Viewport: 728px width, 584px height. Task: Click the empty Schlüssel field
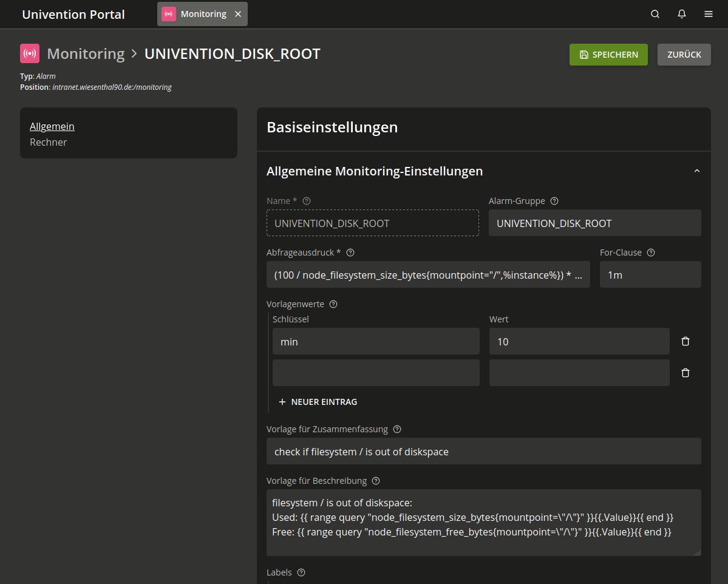[376, 373]
